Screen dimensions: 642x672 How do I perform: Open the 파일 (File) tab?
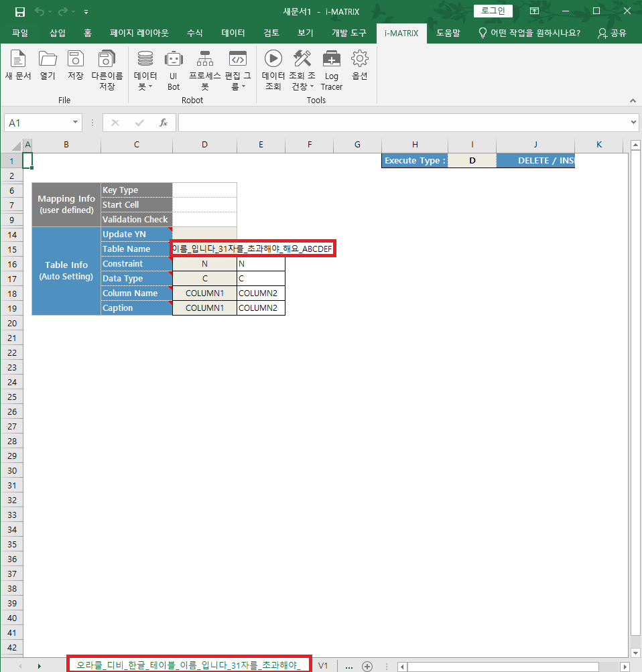(x=20, y=33)
